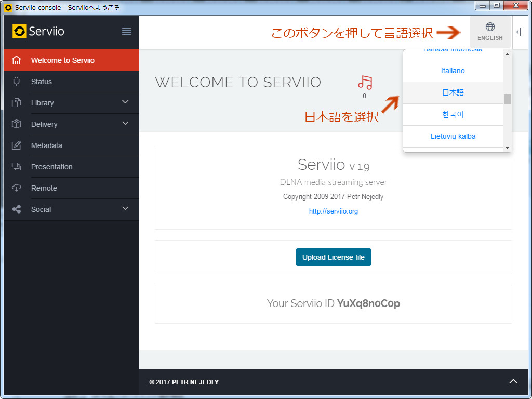This screenshot has width=532, height=399.
Task: Click the Serviio v 1.9 version heading
Action: pos(333,165)
